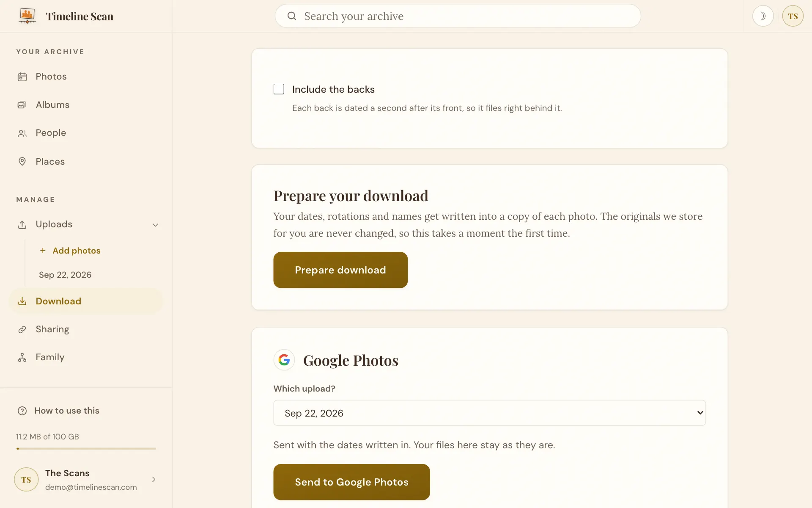The width and height of the screenshot is (812, 508).
Task: Click the Photos calendar icon
Action: click(x=22, y=77)
